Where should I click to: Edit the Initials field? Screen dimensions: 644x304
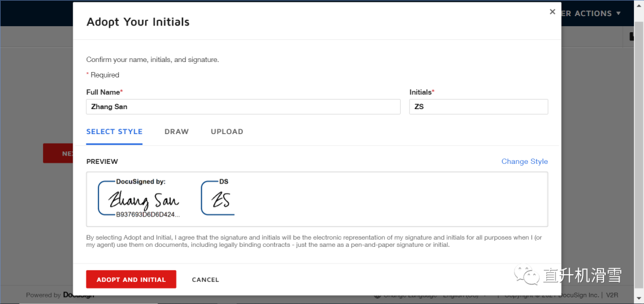tap(478, 107)
